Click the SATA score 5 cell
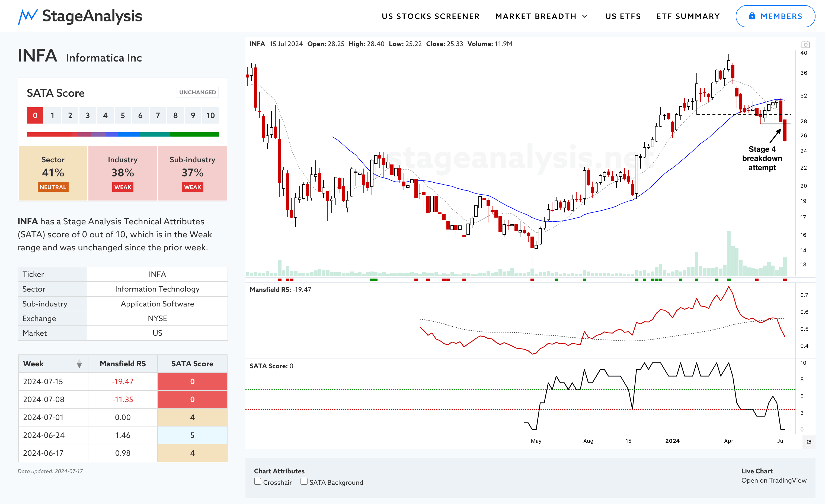The image size is (825, 504). [192, 435]
